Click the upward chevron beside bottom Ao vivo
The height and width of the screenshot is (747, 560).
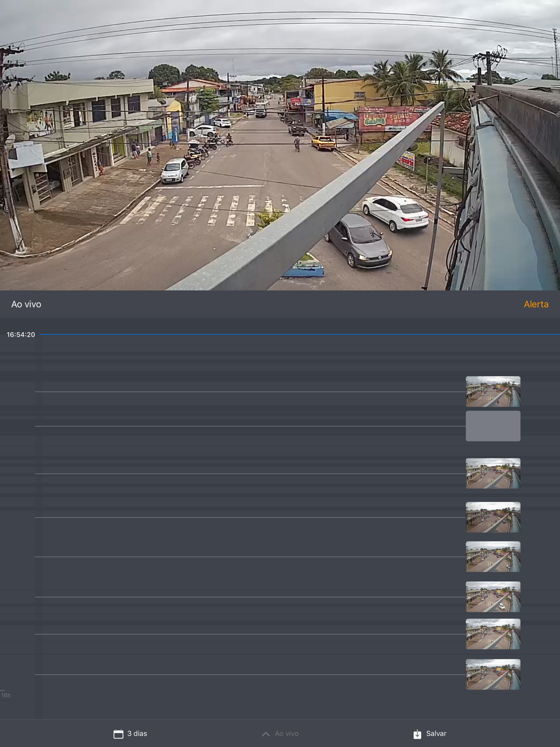click(x=265, y=734)
